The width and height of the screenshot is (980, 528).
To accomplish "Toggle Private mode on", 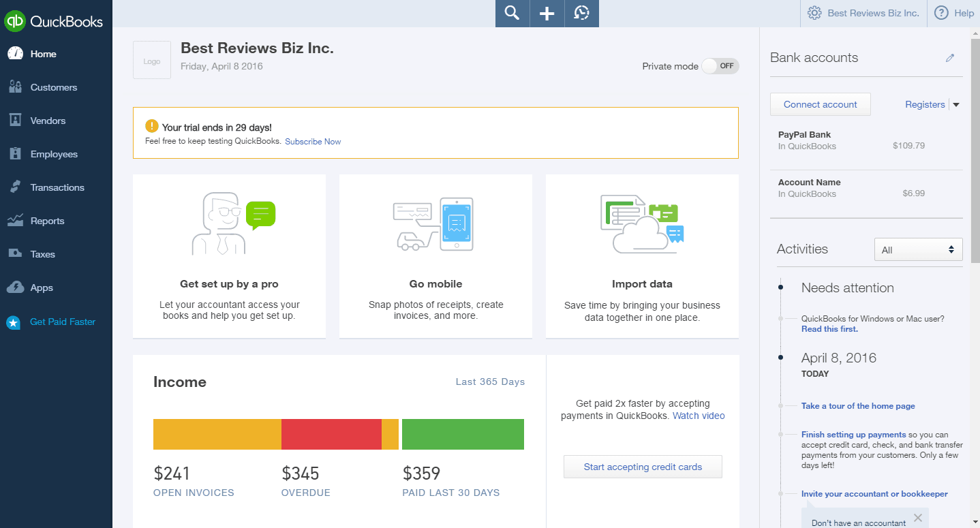I will pyautogui.click(x=720, y=66).
